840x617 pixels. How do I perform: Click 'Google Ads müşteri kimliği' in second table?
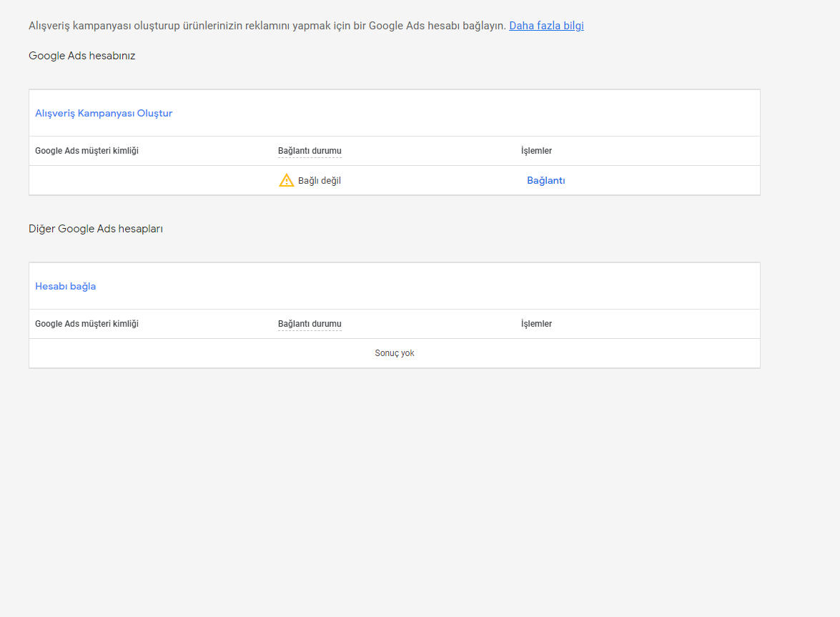coord(87,323)
